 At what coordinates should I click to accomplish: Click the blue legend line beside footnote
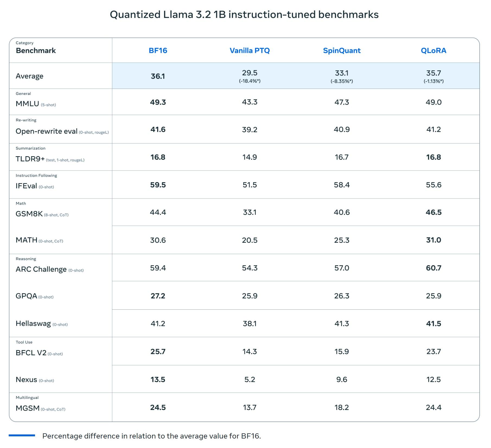click(x=22, y=435)
